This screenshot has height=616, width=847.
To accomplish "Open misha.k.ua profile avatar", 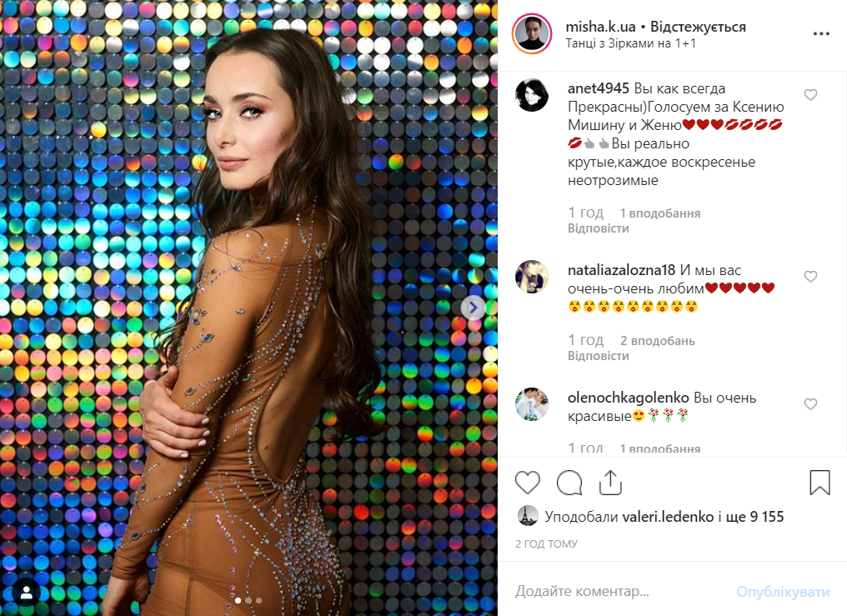I will tap(532, 34).
